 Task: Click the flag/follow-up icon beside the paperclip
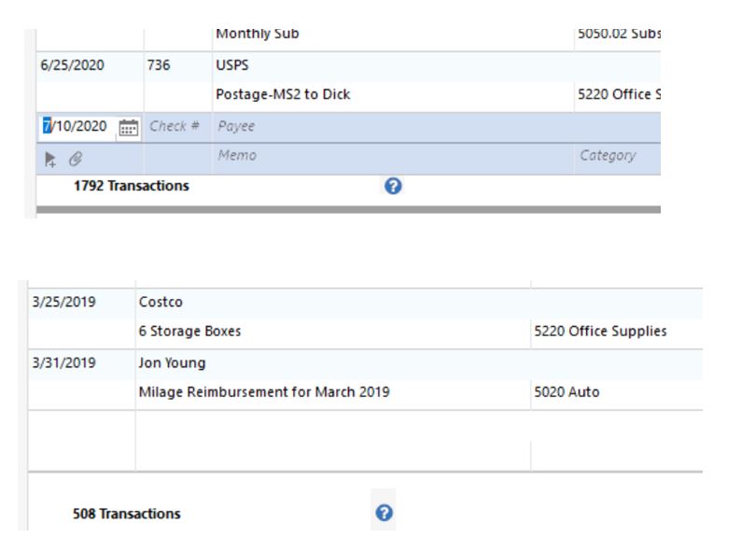point(49,158)
